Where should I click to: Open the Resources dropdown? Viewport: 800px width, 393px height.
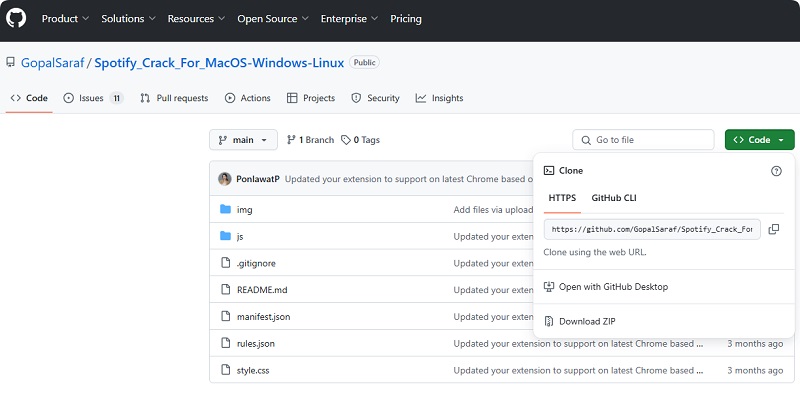pos(196,19)
